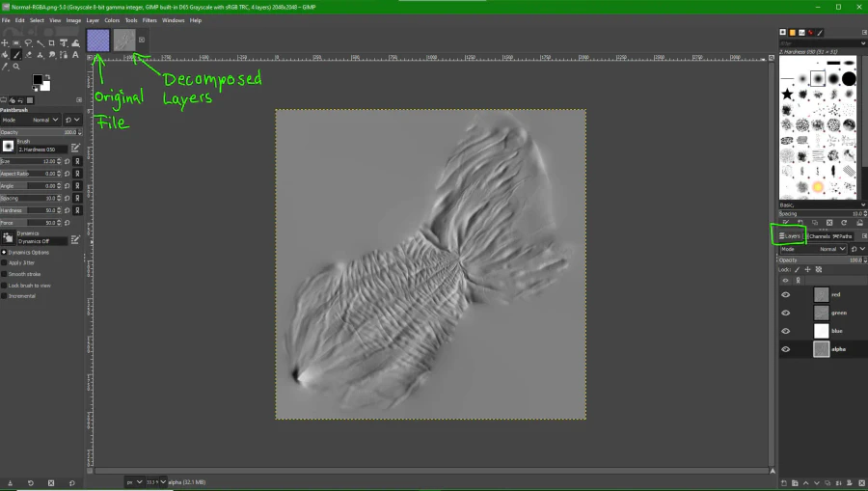Select the Text tool in the toolbox

click(75, 55)
